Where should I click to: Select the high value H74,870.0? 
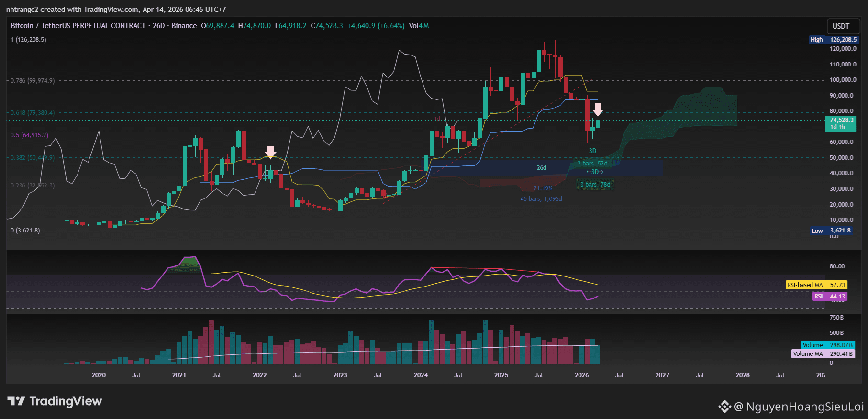255,26
